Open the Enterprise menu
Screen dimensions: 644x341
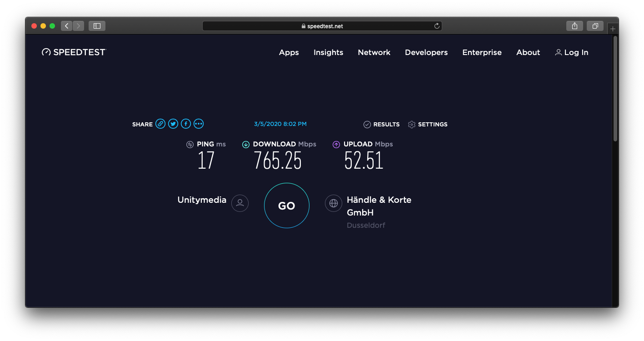[x=482, y=52]
